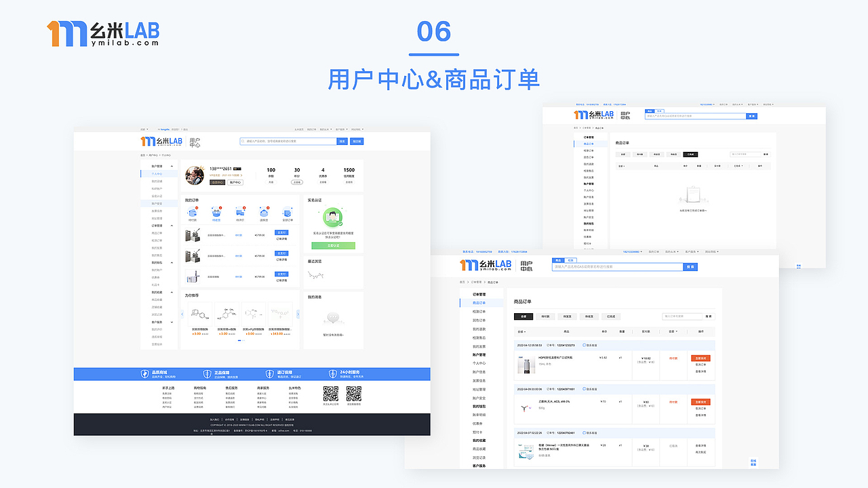
Task: Collapse the 我的钱包 sidebar group in user center
Action: (172, 262)
